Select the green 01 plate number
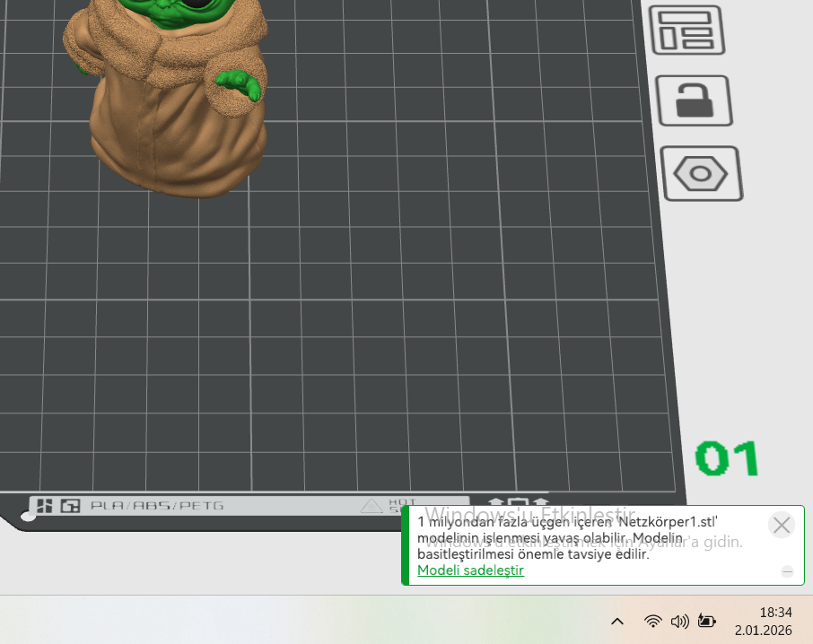The width and height of the screenshot is (813, 644). coord(727,458)
